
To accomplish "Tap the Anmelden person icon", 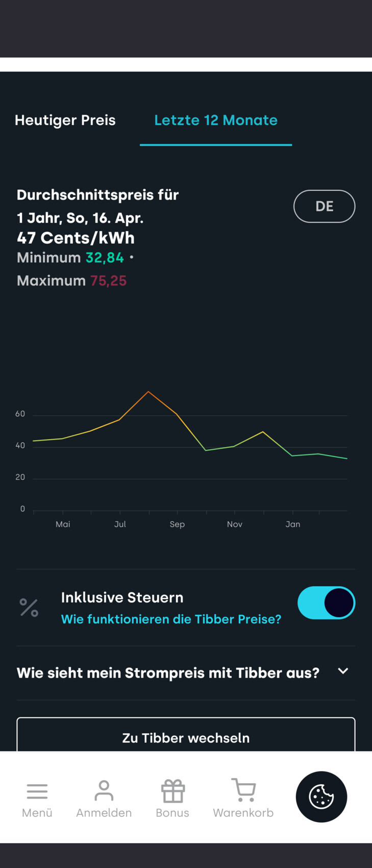I will 104,791.
